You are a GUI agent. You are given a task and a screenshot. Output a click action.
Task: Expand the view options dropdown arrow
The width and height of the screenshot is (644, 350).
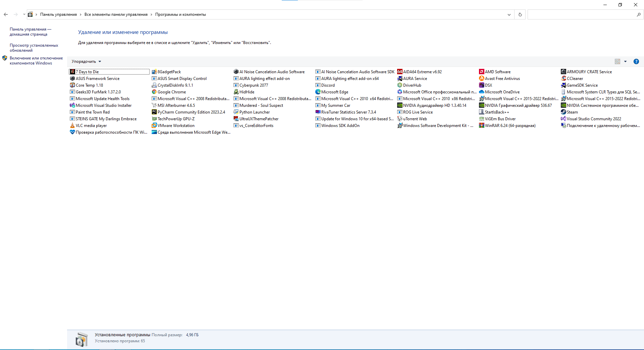(625, 61)
